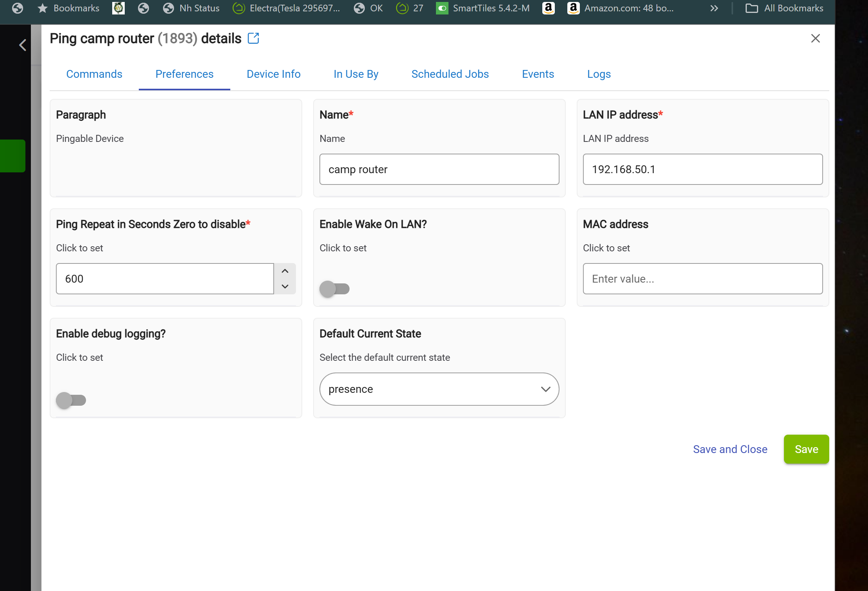Image resolution: width=868 pixels, height=591 pixels.
Task: Increase Ping Repeat seconds with up arrow
Action: point(285,271)
